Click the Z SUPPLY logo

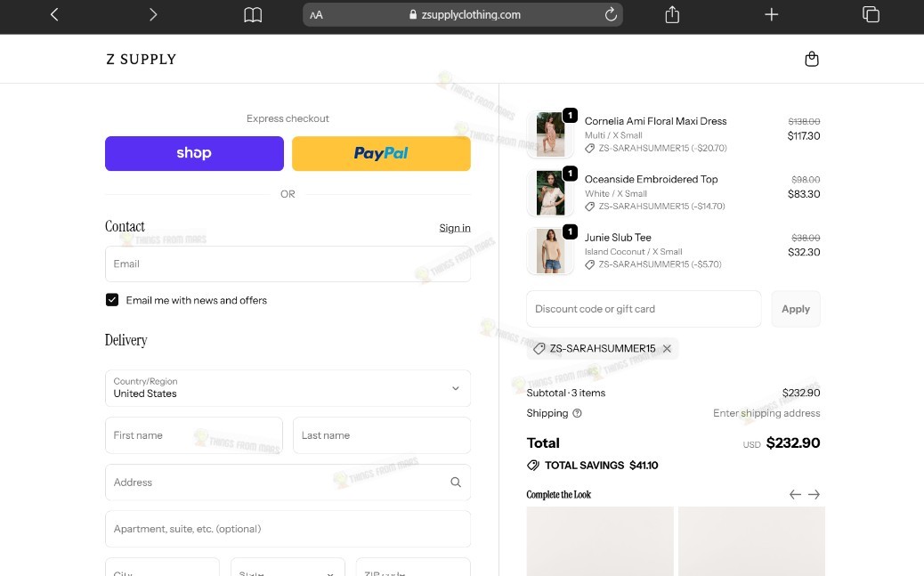[142, 59]
